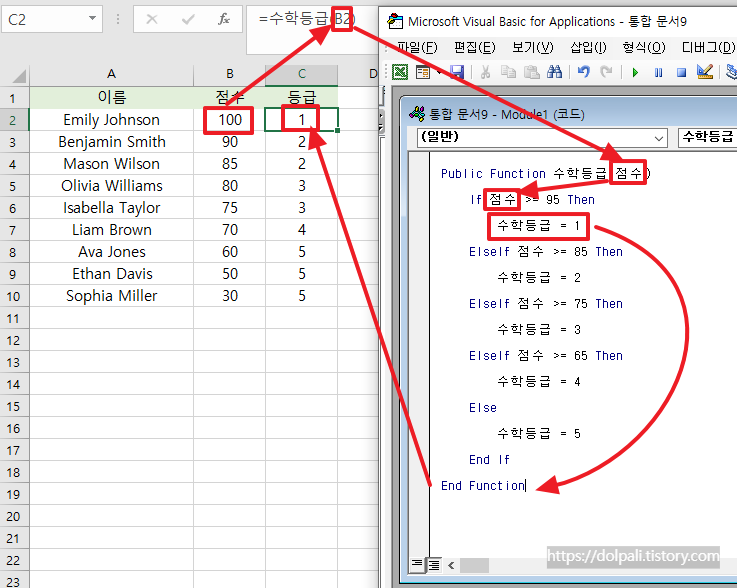Click the cell Mason Wilson

[111, 164]
